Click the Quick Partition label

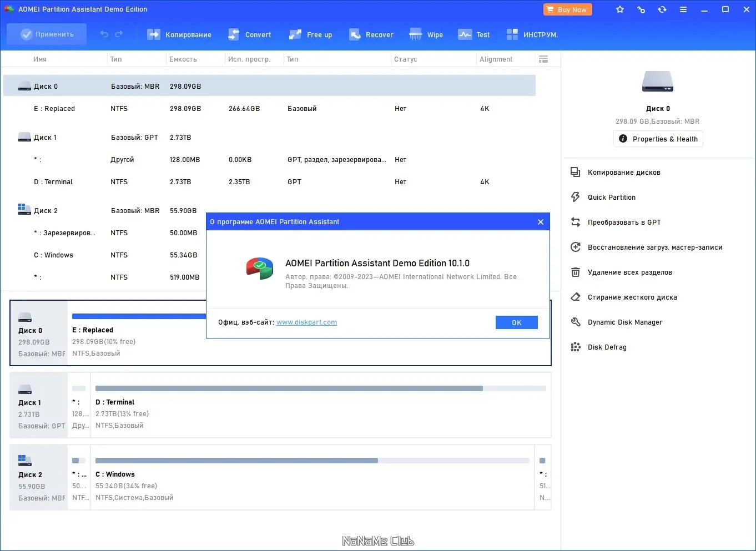[612, 198]
